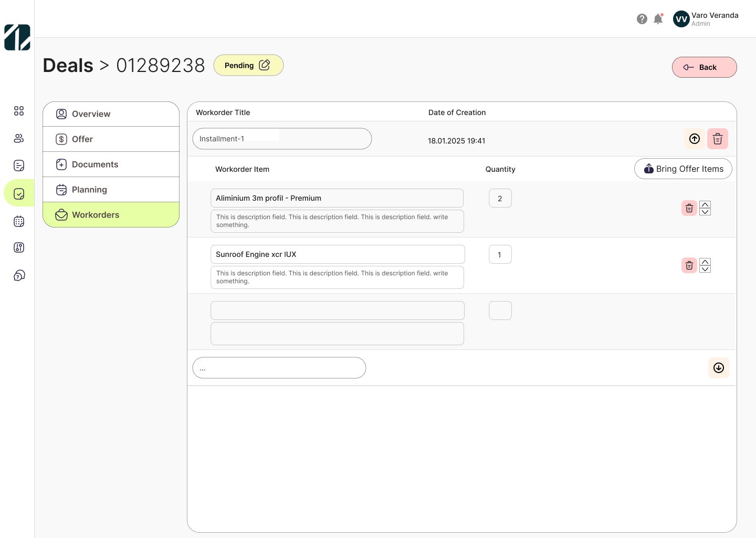The image size is (756, 538).
Task: Open the customers people icon in sidebar
Action: point(19,138)
